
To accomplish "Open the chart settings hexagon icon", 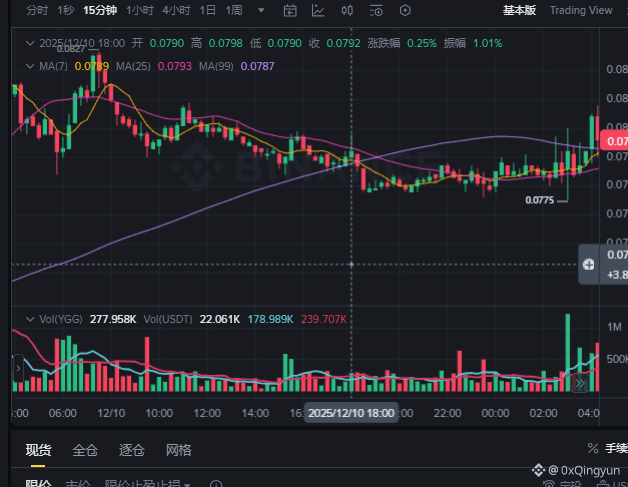I will tap(405, 10).
